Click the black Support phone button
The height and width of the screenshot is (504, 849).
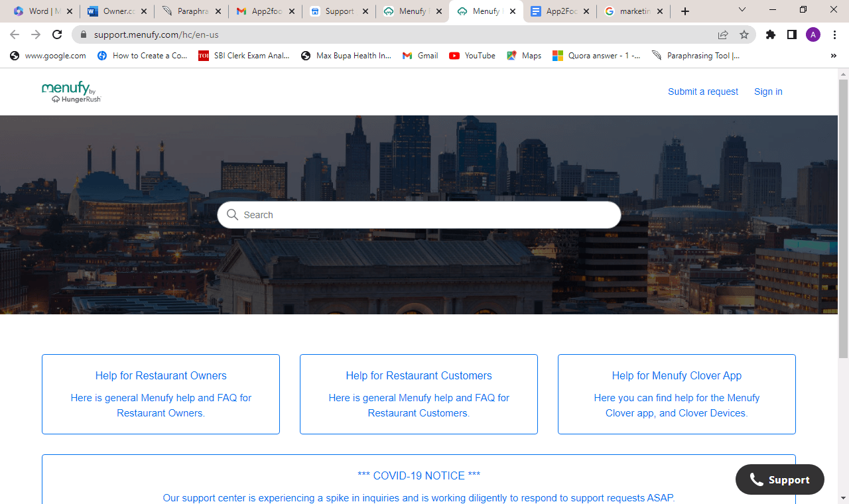point(780,479)
